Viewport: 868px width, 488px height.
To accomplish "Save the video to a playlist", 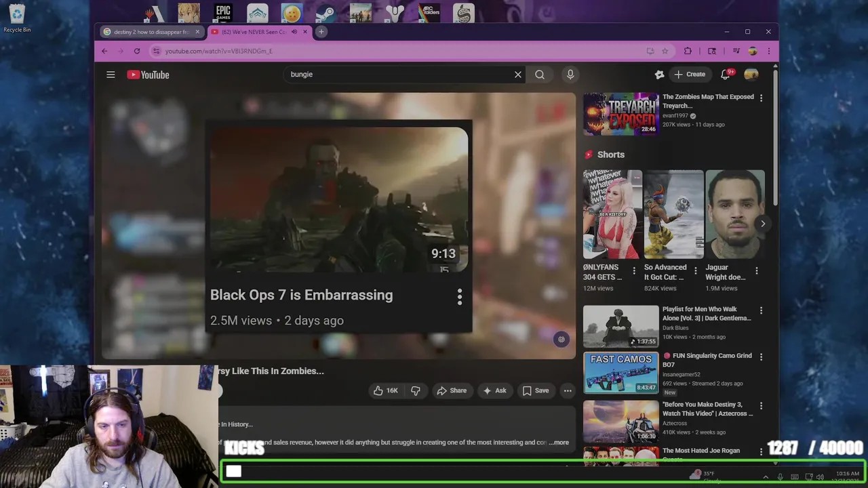I will point(535,390).
